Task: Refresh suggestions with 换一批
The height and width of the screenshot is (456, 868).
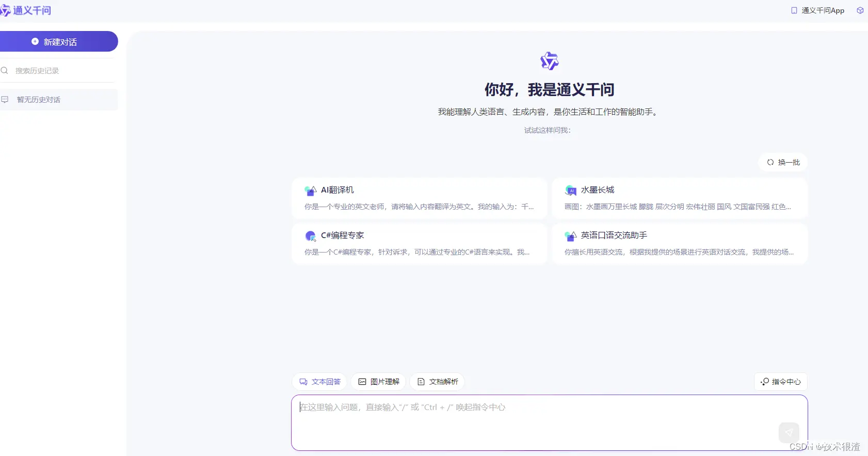Action: pos(783,162)
